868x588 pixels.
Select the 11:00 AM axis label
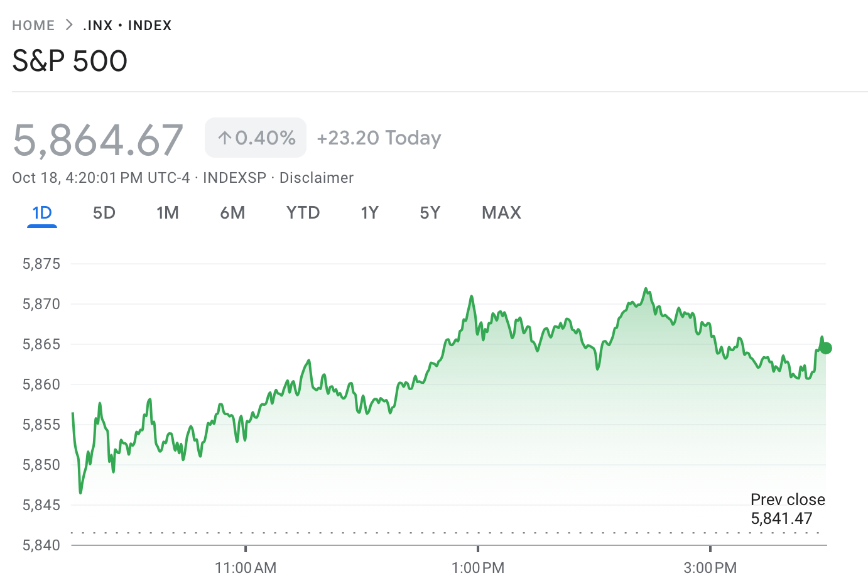246,567
